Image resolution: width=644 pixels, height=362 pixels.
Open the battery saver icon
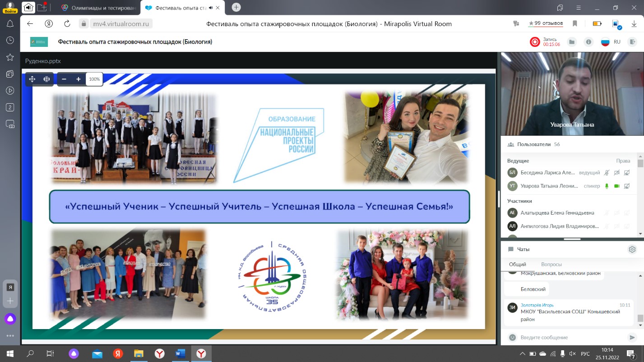597,23
